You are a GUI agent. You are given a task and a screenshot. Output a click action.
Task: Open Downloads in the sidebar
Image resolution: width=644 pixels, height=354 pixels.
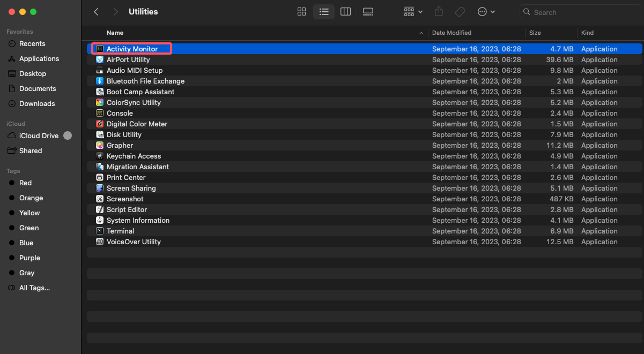point(37,103)
